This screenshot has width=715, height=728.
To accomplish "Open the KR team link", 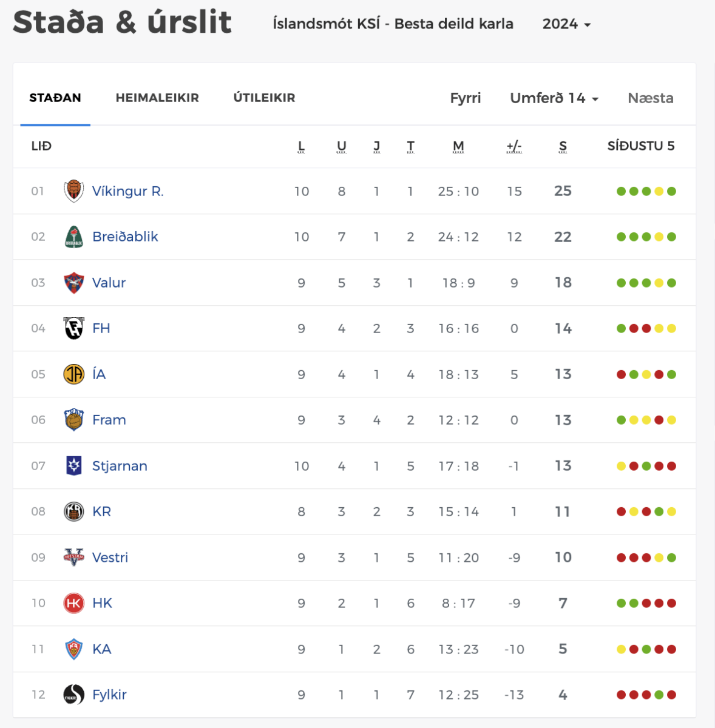I will tap(101, 511).
